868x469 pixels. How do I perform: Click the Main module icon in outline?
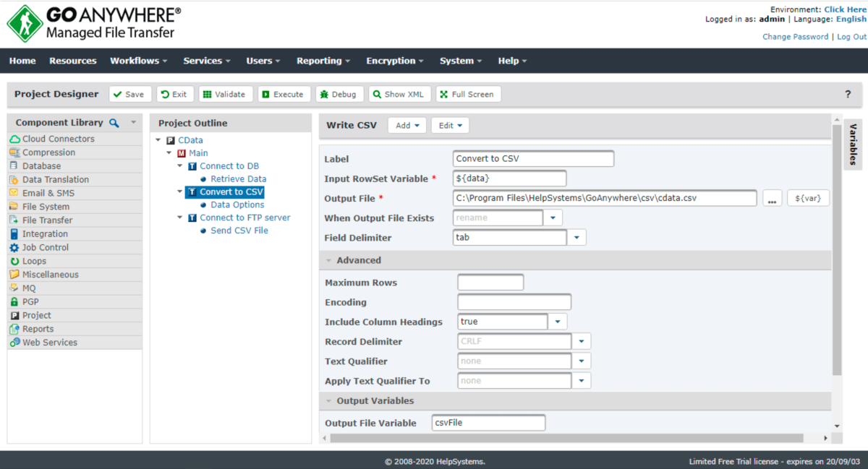182,153
